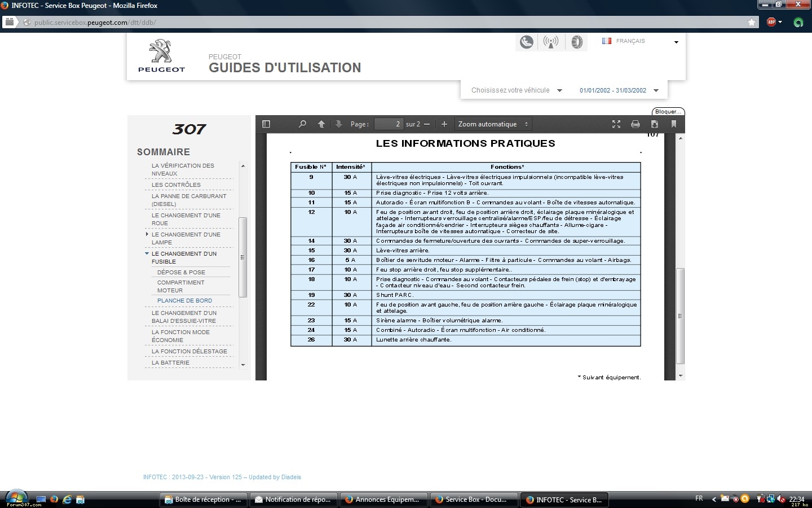Screen dimensions: 812x508
Task: Open the child seat info icon
Action: coord(527,42)
